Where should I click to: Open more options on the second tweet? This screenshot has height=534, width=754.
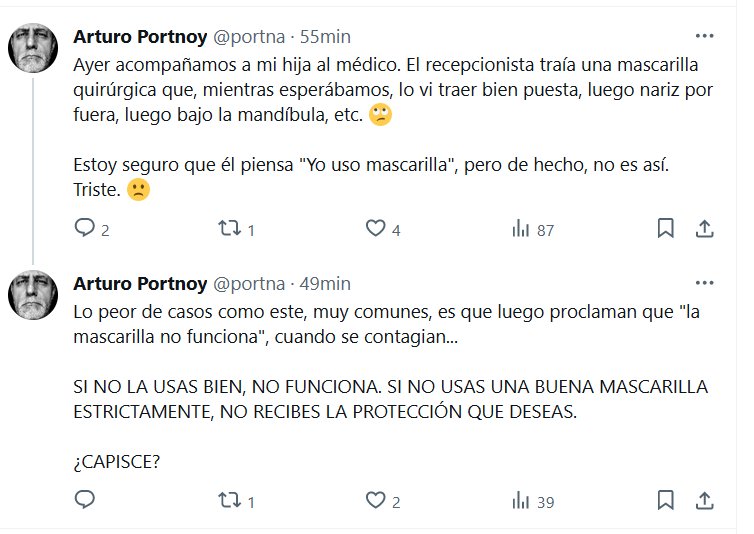[704, 284]
